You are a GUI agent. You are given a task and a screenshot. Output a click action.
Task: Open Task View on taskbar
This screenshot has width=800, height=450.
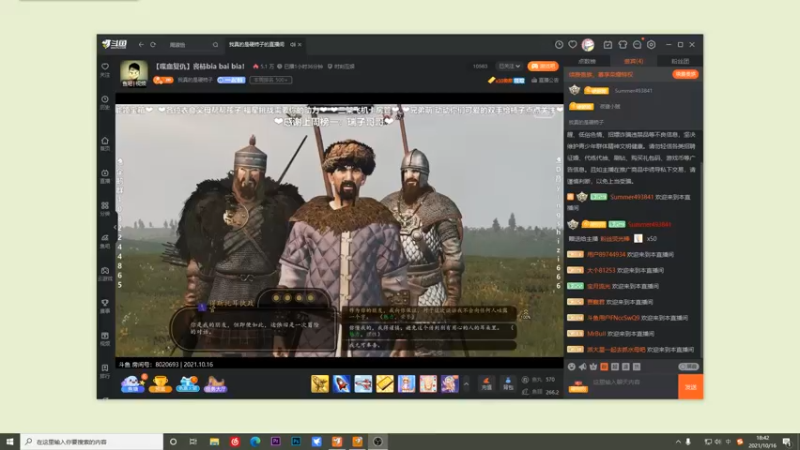[193, 441]
